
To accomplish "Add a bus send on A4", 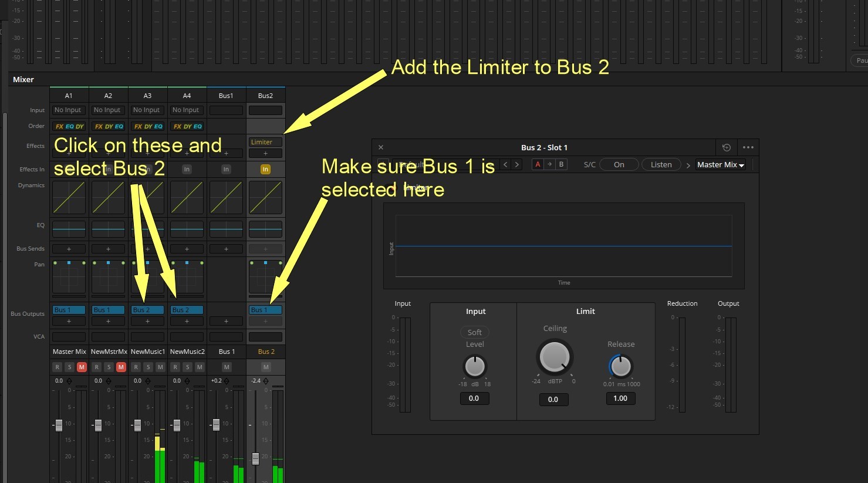I will point(187,249).
